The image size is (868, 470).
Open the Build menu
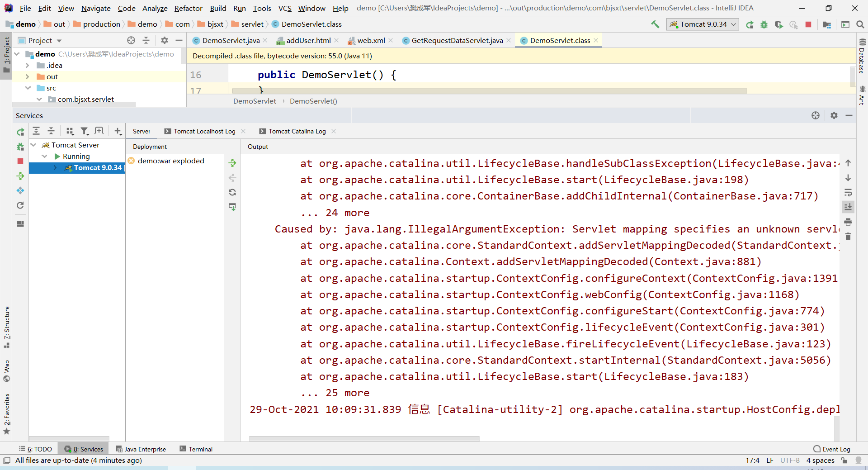[x=218, y=8]
